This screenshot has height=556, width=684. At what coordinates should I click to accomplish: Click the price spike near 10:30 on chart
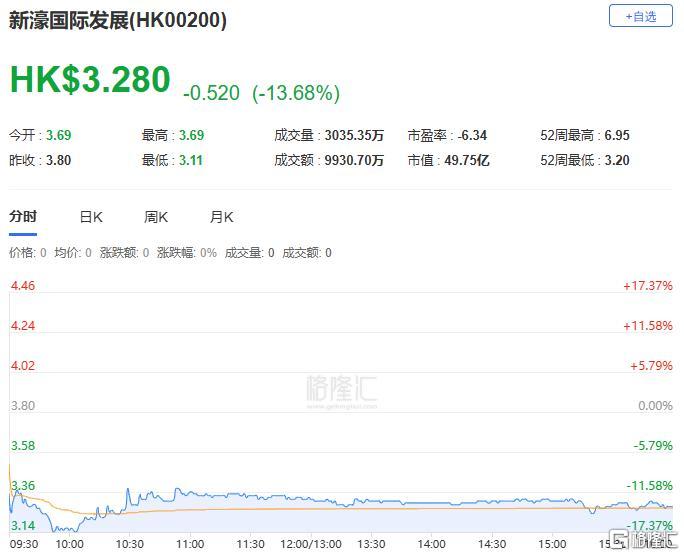(x=128, y=491)
